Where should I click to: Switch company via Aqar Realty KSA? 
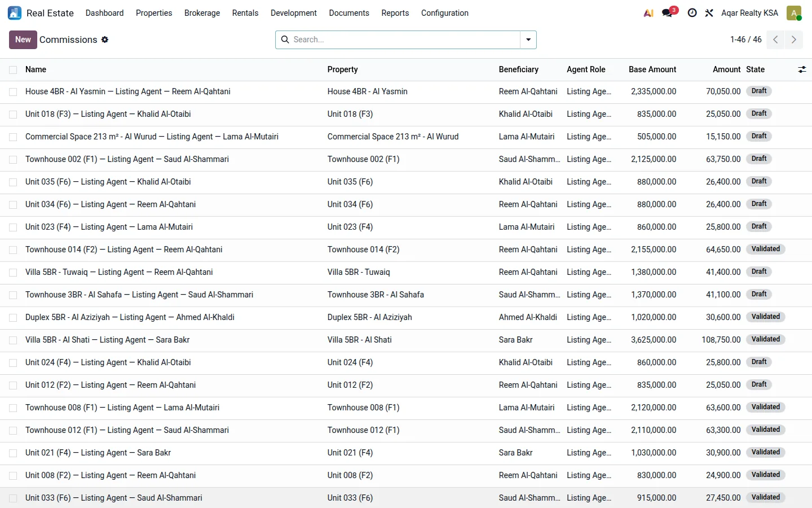(x=749, y=13)
